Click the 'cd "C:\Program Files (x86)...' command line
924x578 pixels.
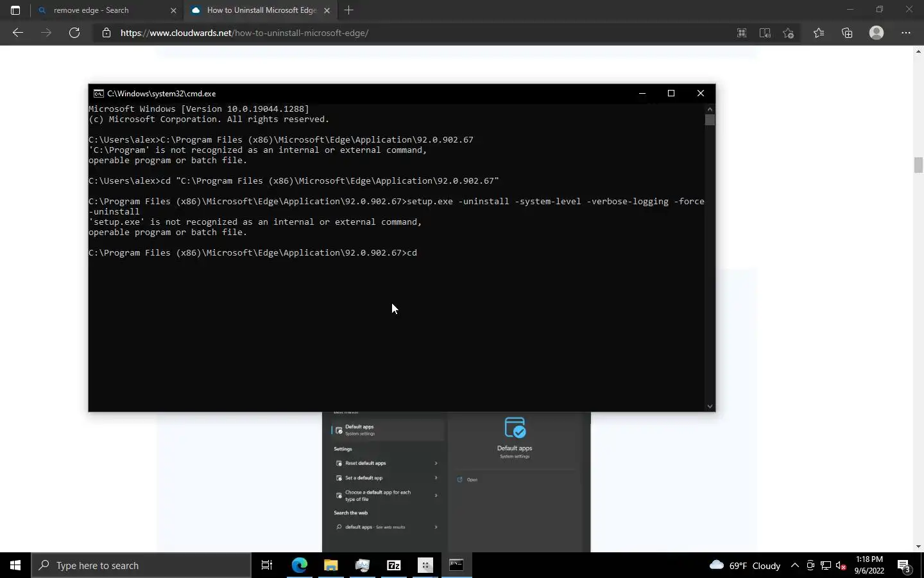[x=294, y=181]
